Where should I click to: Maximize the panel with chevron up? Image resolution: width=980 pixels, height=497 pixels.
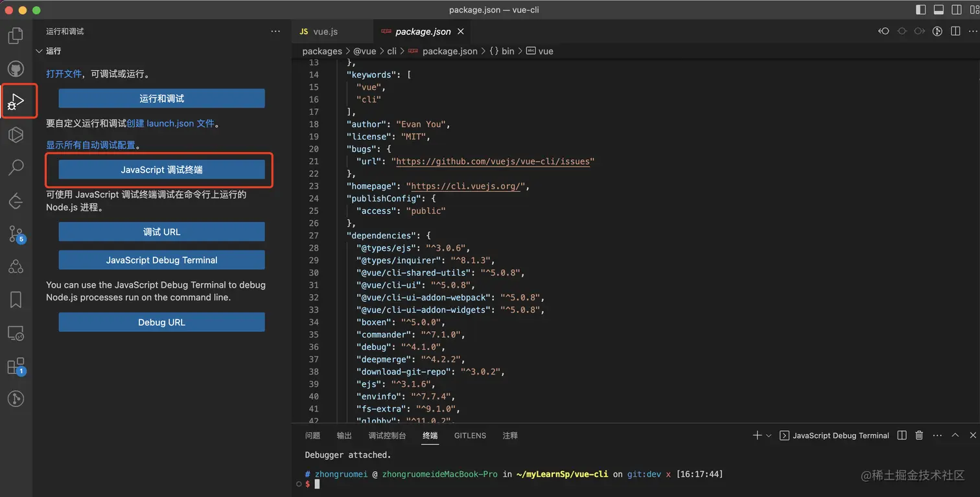955,435
